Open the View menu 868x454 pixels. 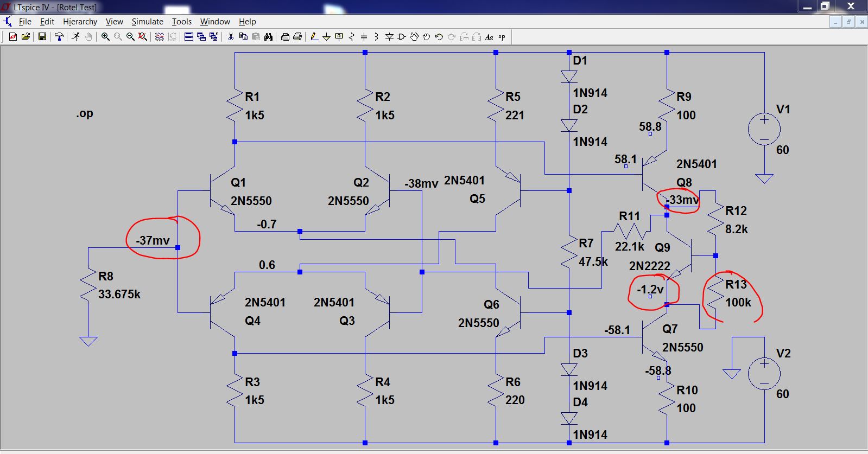click(114, 22)
